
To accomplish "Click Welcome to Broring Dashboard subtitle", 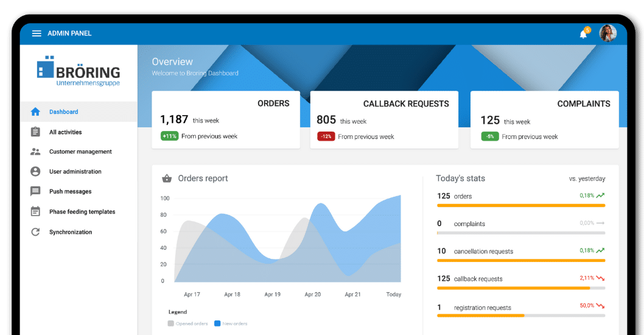I will coord(195,73).
